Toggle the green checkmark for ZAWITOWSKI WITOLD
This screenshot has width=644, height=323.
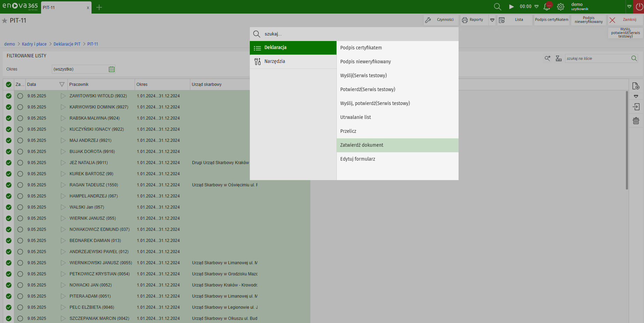point(9,96)
